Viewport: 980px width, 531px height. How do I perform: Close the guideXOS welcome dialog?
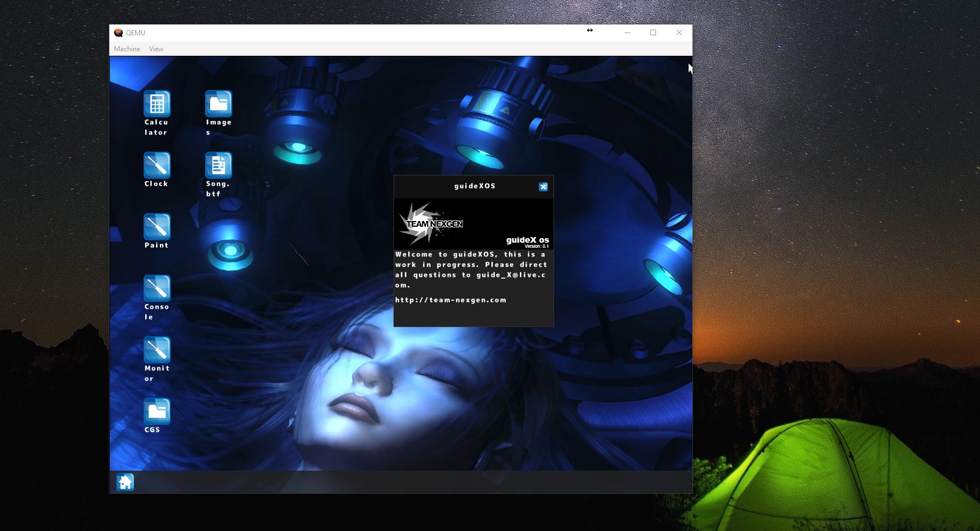[543, 187]
